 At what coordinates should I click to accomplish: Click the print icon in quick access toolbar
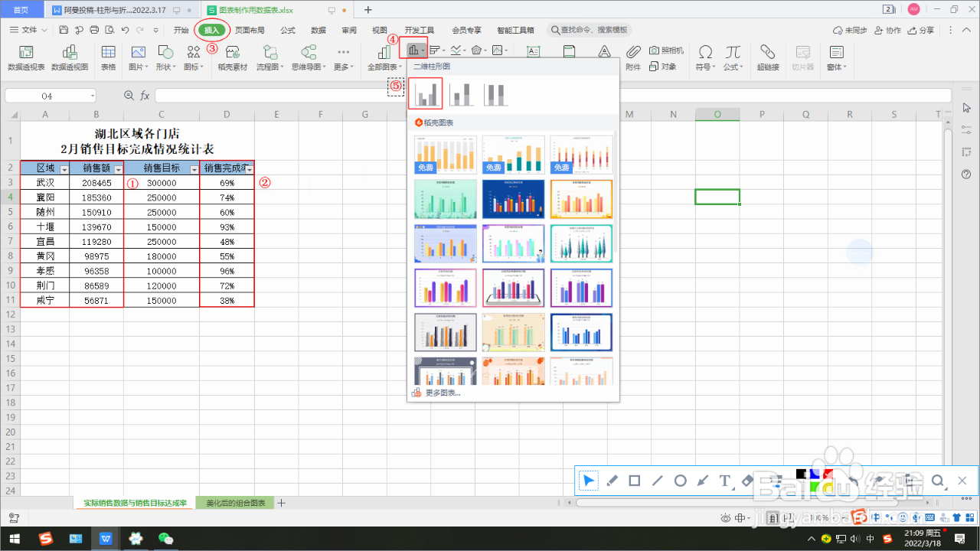(x=94, y=30)
